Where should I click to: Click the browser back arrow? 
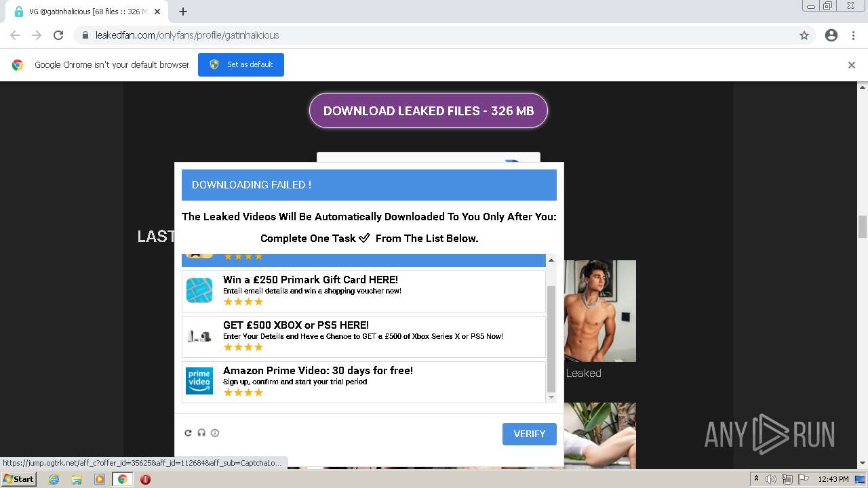15,35
